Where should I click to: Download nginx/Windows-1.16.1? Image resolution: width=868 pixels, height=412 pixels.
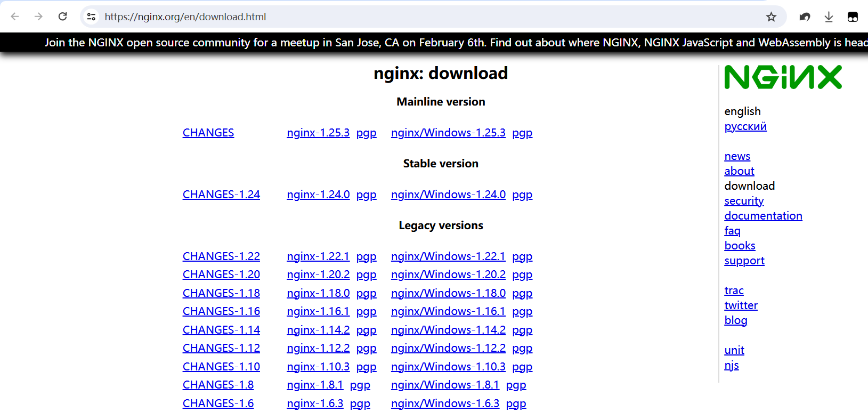[x=448, y=311]
